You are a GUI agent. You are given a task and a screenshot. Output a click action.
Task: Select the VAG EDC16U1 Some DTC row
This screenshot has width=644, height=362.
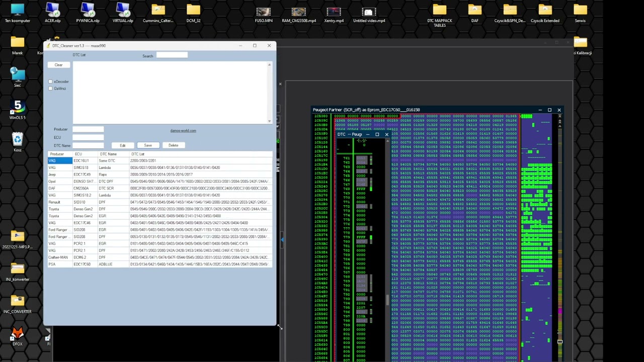click(160, 160)
